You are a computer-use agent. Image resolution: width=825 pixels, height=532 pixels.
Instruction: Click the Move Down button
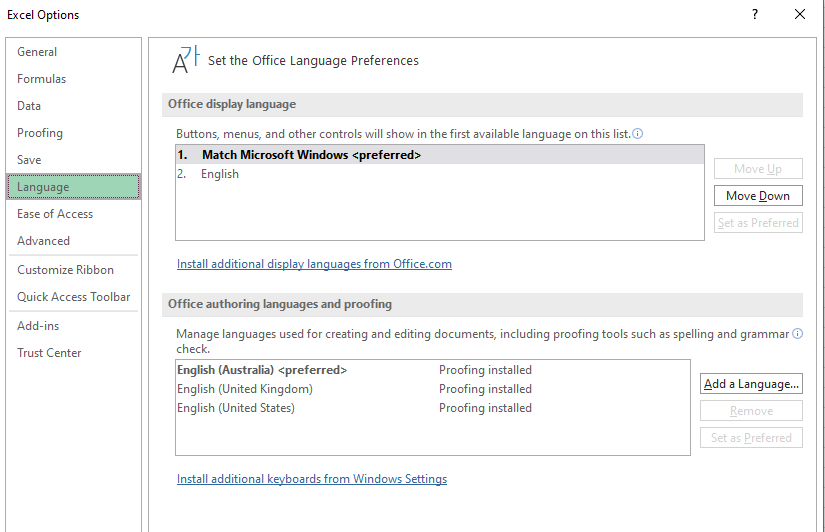pyautogui.click(x=758, y=196)
